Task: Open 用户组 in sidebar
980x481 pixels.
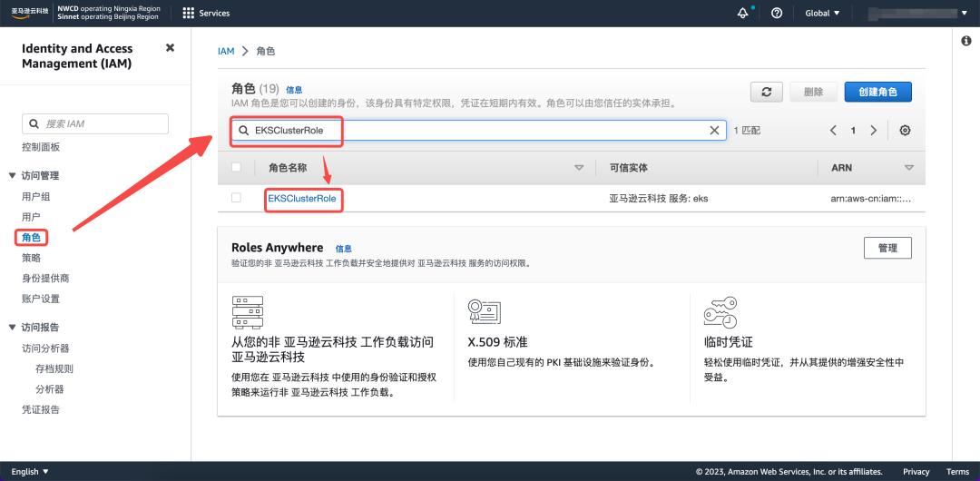Action: pyautogui.click(x=35, y=196)
